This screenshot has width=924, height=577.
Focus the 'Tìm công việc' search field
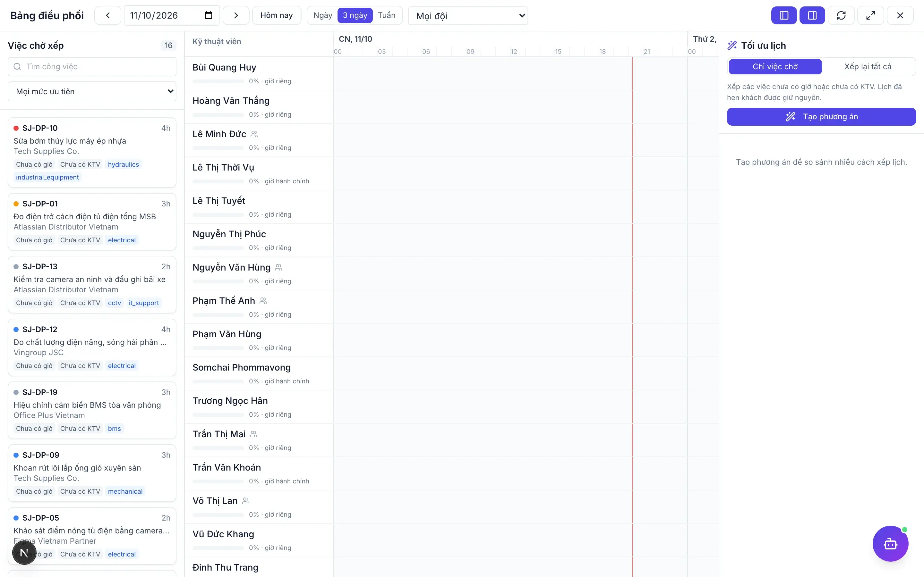point(92,67)
